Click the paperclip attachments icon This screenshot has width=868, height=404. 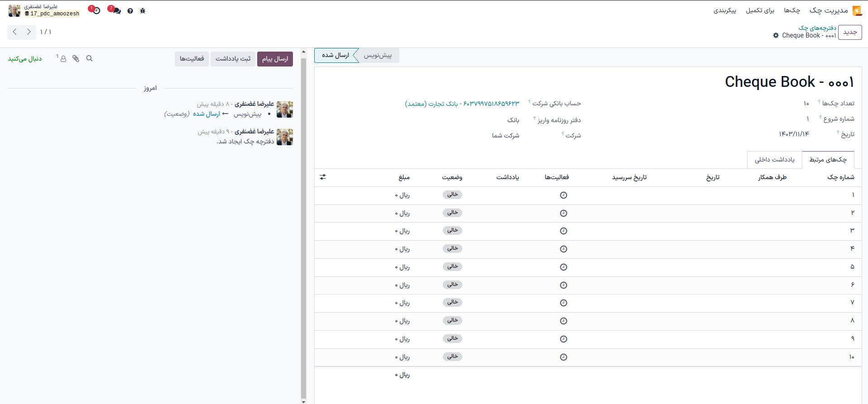[76, 58]
